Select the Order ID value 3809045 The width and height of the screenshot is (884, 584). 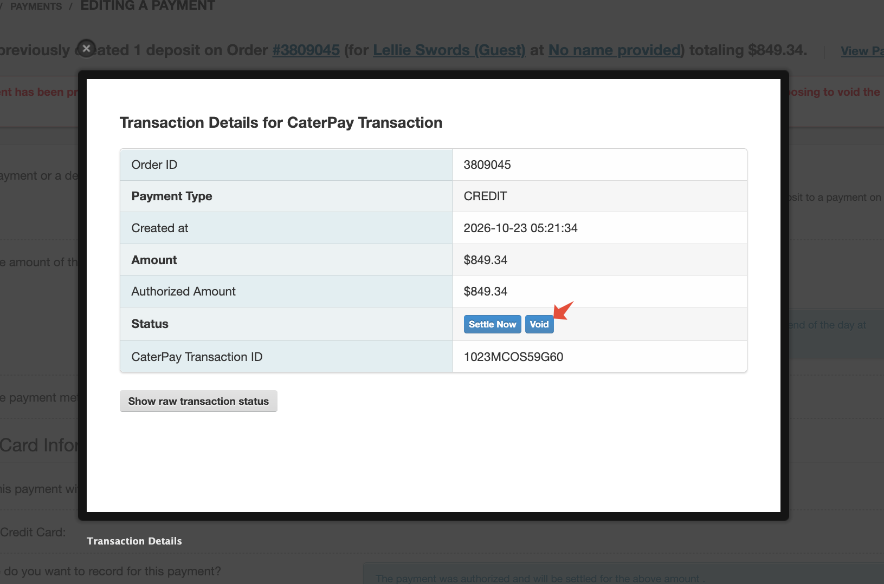(x=487, y=165)
